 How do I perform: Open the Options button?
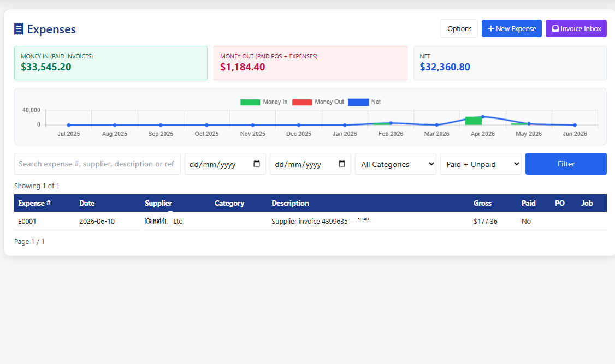(459, 28)
